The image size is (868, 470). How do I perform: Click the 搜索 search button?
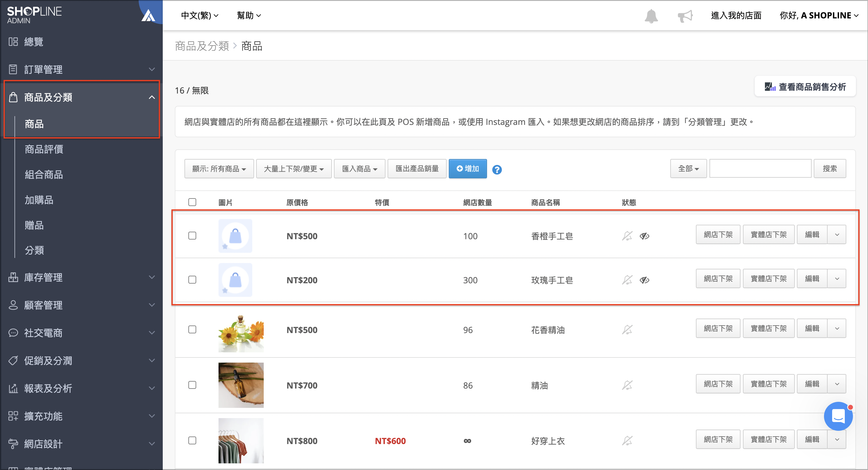830,168
